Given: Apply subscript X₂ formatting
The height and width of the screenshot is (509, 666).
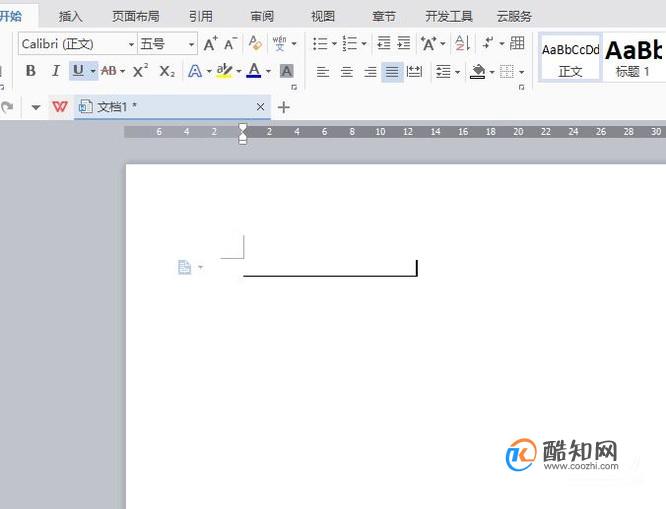Looking at the screenshot, I should 167,71.
